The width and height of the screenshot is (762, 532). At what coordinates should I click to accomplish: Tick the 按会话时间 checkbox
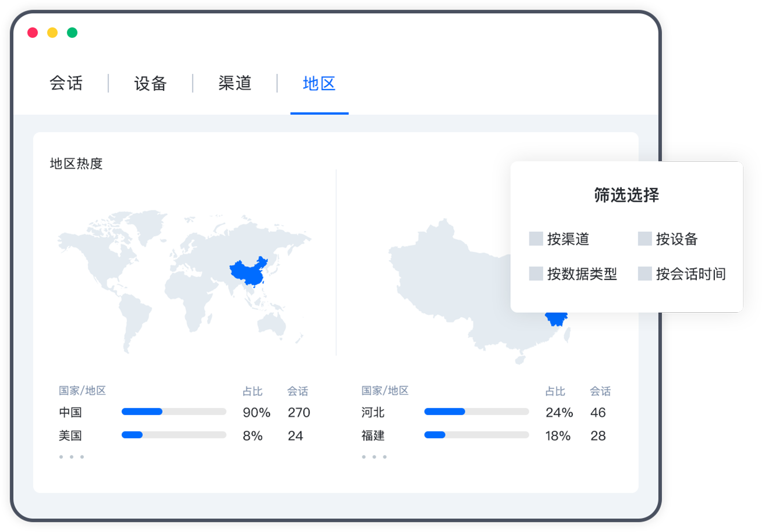645,274
